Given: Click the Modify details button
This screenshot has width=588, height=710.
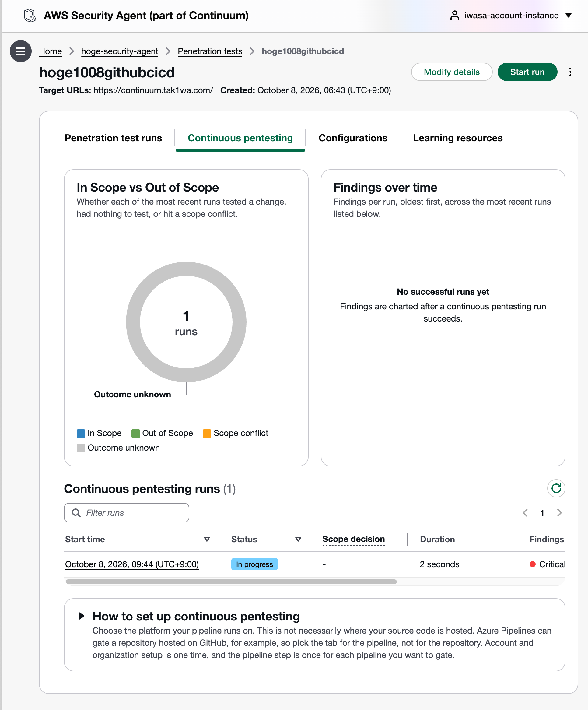Looking at the screenshot, I should (x=451, y=72).
